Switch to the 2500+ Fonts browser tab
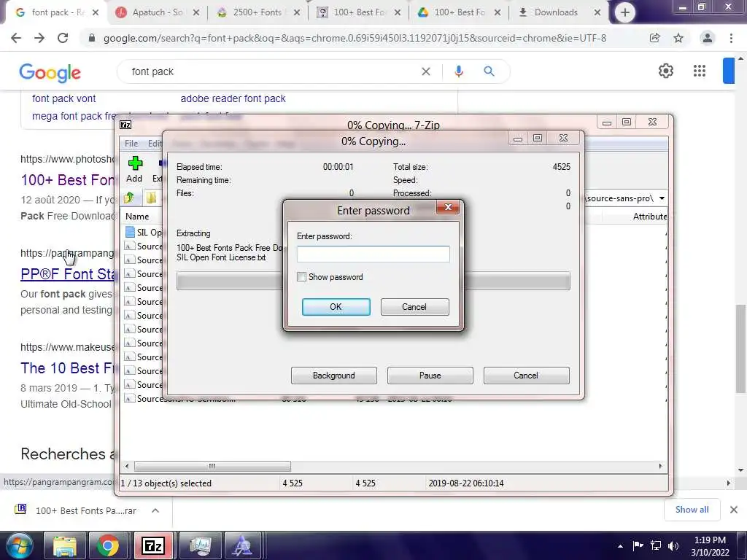747x560 pixels. point(258,12)
